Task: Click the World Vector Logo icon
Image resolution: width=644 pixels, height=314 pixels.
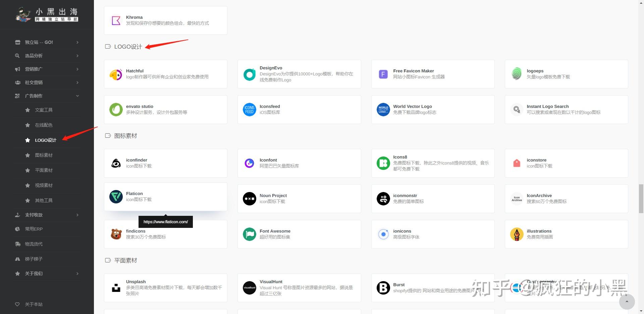Action: (383, 110)
